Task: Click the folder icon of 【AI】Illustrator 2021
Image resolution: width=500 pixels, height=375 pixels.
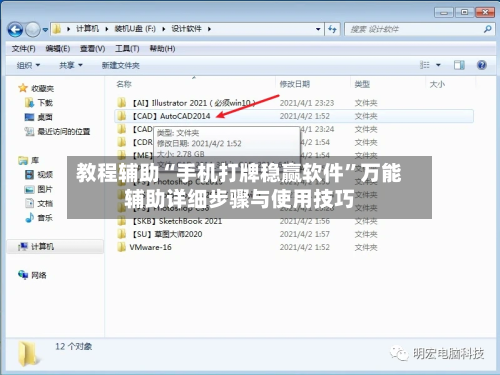Action: tap(122, 103)
